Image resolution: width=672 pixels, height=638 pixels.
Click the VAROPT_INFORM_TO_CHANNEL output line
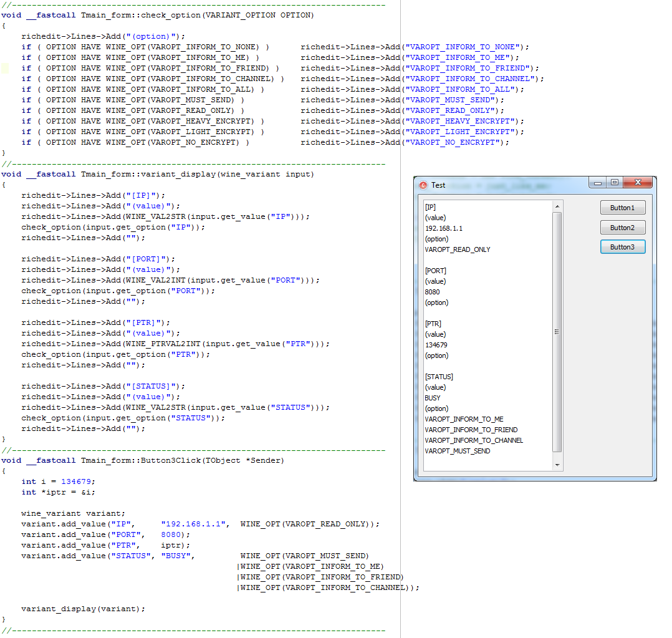(474, 440)
